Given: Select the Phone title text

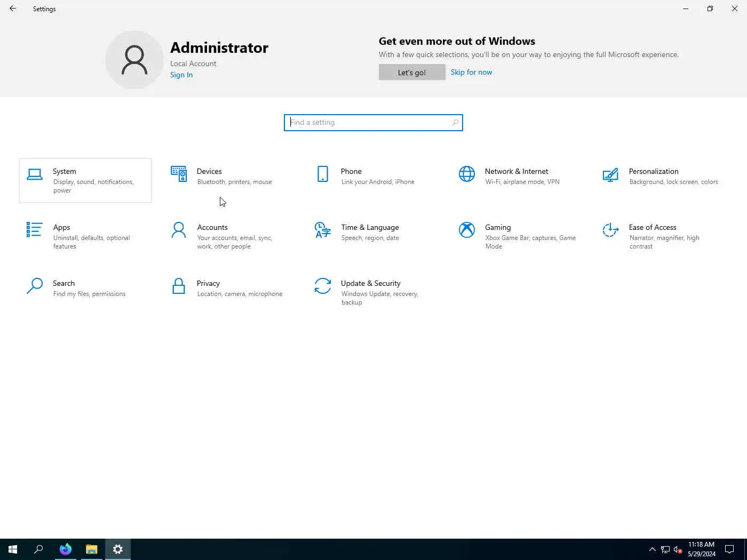Looking at the screenshot, I should (x=351, y=171).
